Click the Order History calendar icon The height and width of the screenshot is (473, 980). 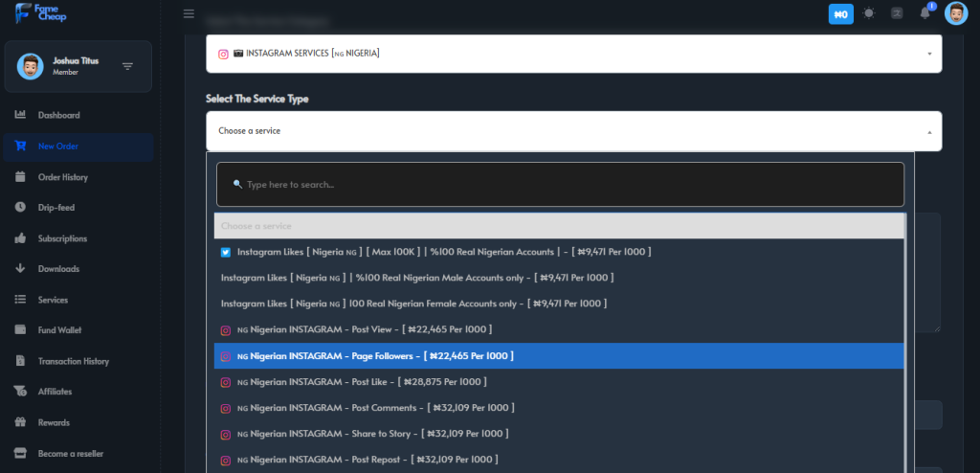(x=20, y=176)
